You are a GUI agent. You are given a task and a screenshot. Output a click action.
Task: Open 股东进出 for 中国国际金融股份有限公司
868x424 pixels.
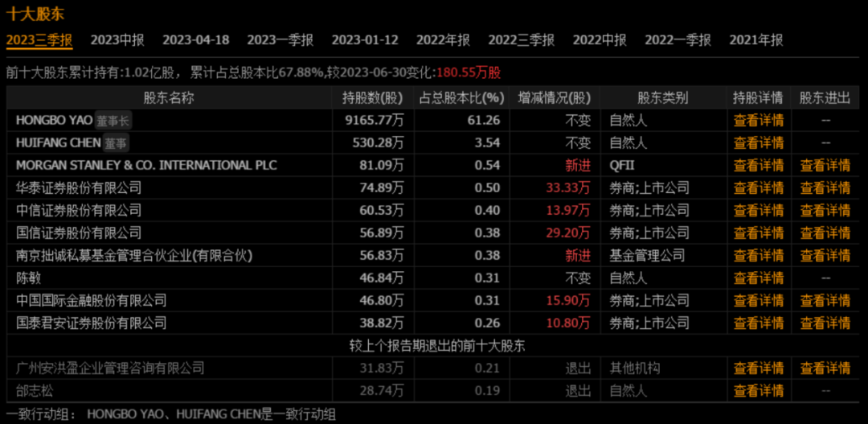pyautogui.click(x=825, y=300)
